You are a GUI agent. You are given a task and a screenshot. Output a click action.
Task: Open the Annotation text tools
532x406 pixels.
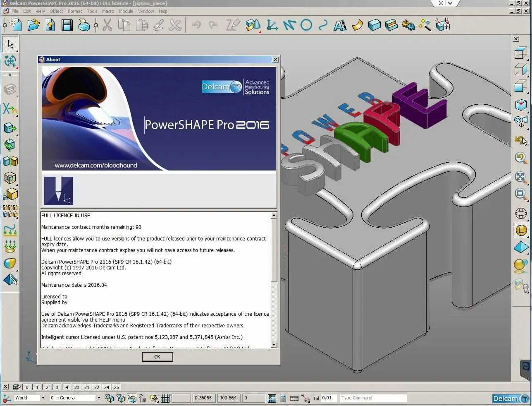point(340,25)
